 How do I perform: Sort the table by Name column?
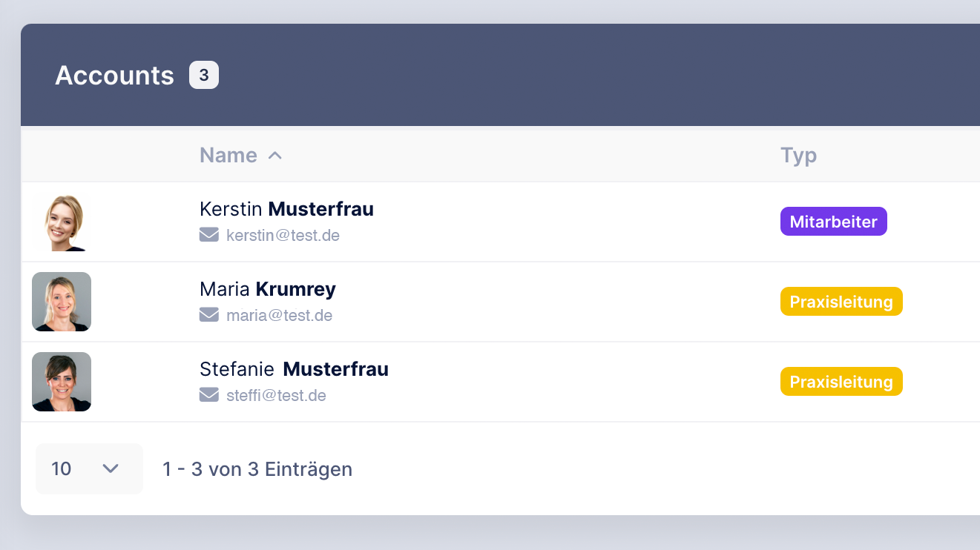pos(228,155)
